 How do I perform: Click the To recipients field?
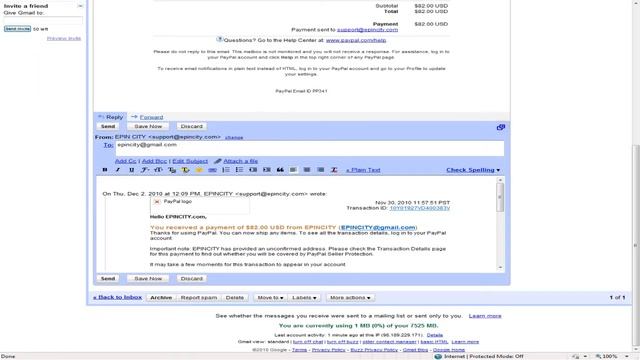tap(310, 149)
